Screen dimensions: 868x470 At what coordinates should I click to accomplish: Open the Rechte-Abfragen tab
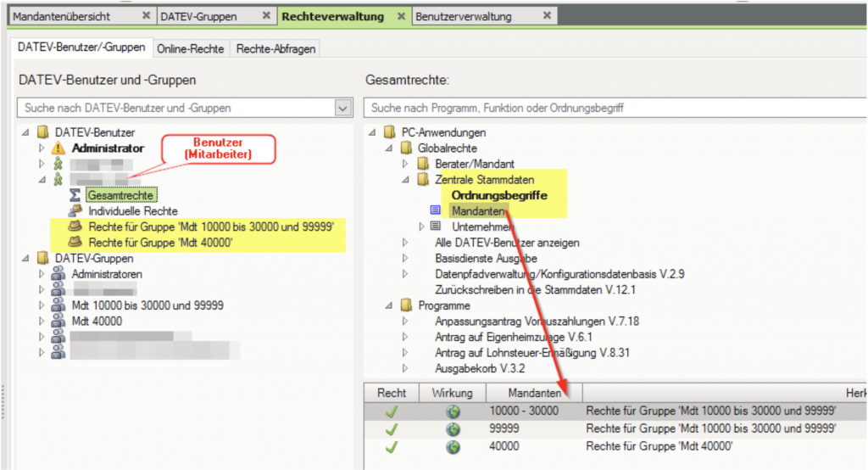pos(275,48)
